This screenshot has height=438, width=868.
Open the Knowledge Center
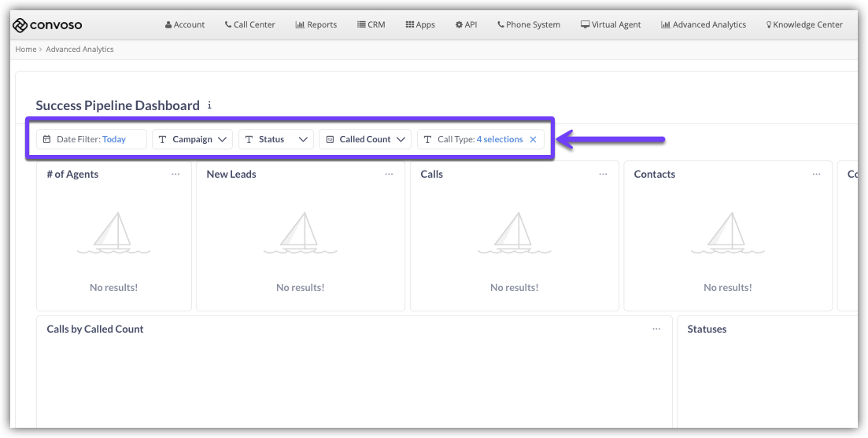[803, 24]
